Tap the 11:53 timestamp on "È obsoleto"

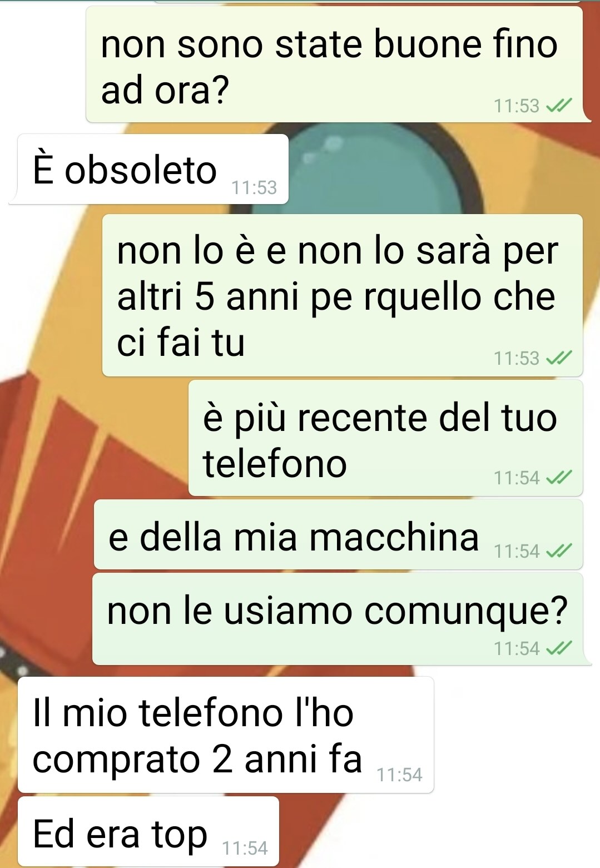click(254, 188)
